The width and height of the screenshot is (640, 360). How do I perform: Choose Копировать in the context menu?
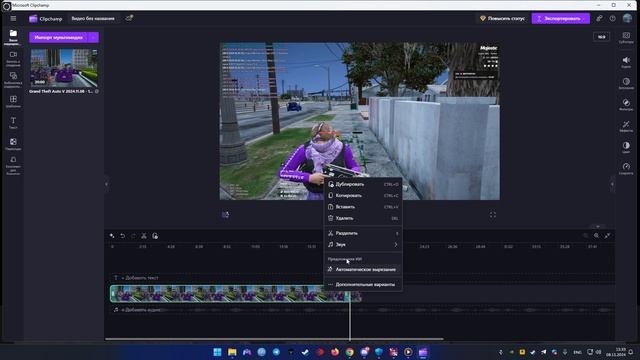[x=363, y=196]
